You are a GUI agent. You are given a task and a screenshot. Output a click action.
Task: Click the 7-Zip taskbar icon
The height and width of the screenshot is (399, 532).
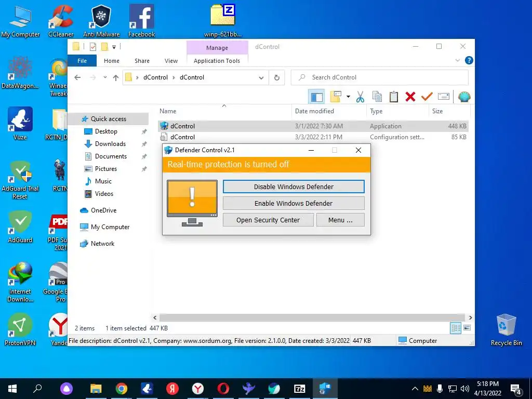point(300,389)
